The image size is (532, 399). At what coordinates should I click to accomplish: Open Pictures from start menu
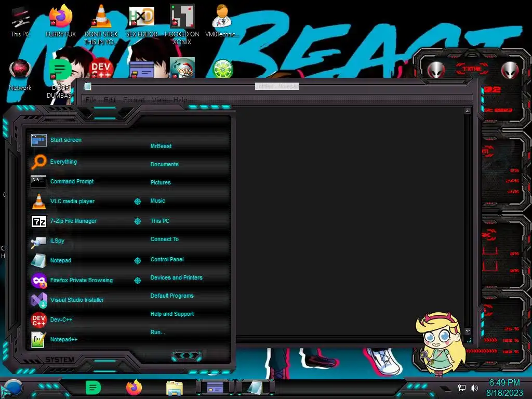(161, 182)
